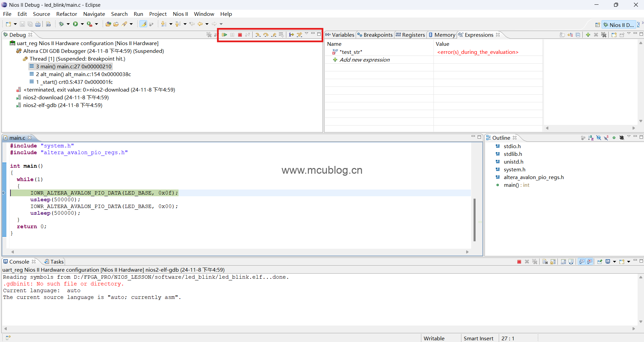Viewport: 644px width, 342px height.
Task: Toggle Hide Static Members in Outline view
Action: tap(606, 138)
